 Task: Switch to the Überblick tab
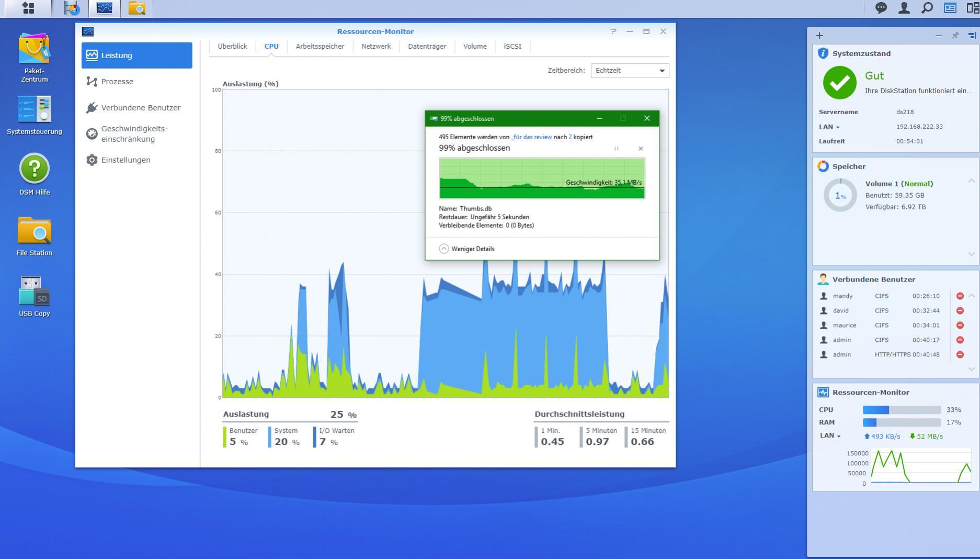pos(232,46)
